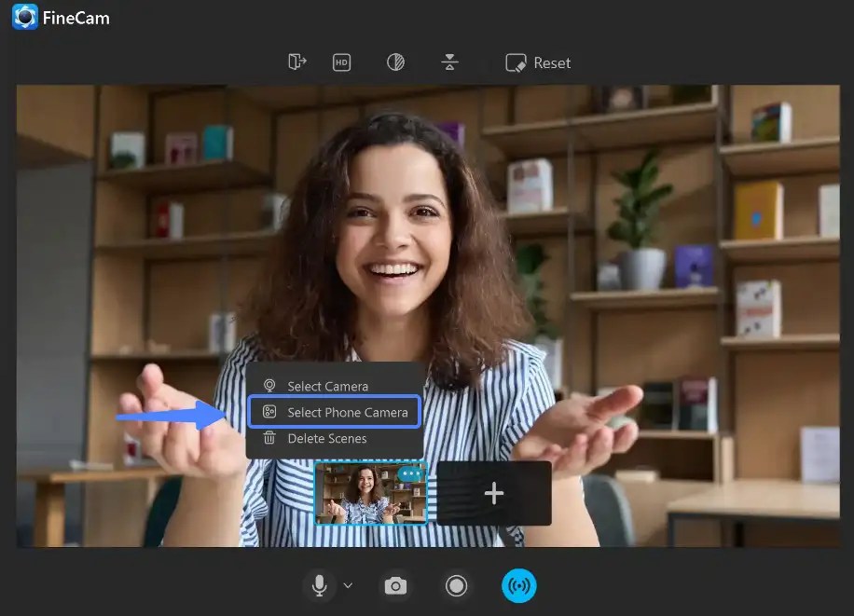Click the phone icon beside Select Phone Camera

point(270,411)
